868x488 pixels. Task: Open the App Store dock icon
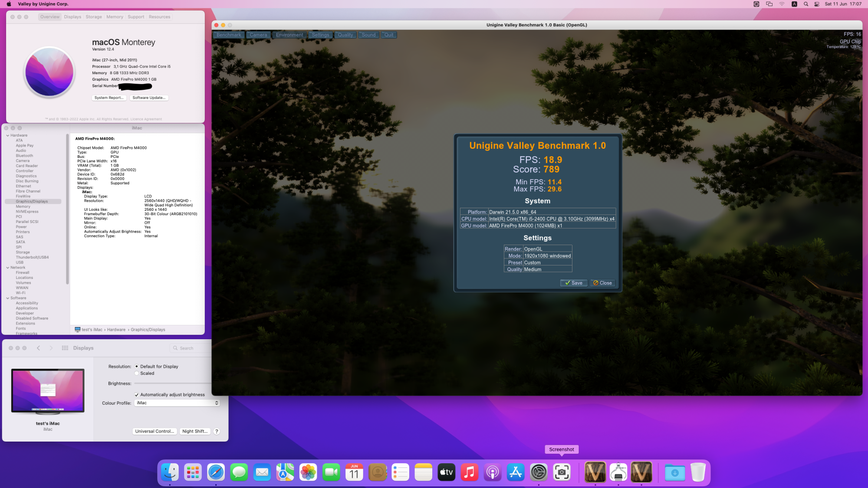click(516, 472)
